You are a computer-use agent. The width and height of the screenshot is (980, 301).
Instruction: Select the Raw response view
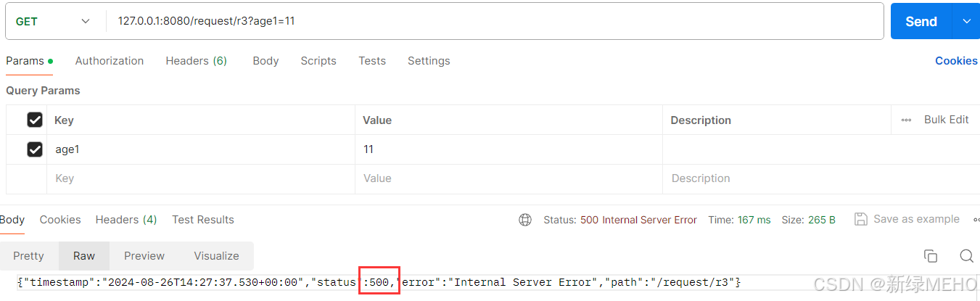84,256
